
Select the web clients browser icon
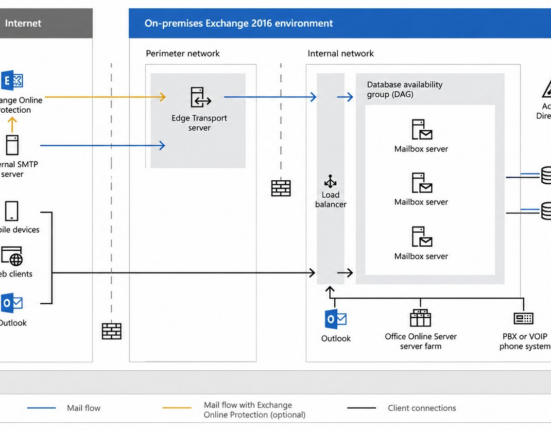12,256
